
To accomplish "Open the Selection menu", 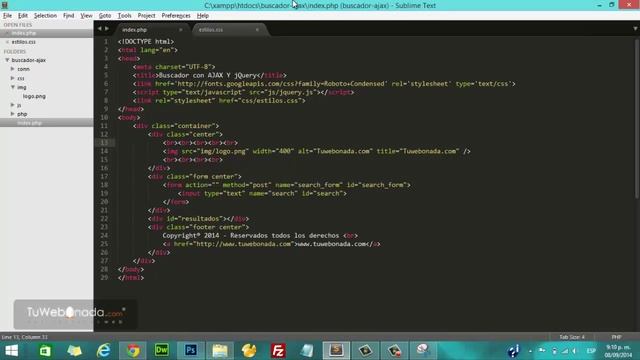I will coord(45,16).
